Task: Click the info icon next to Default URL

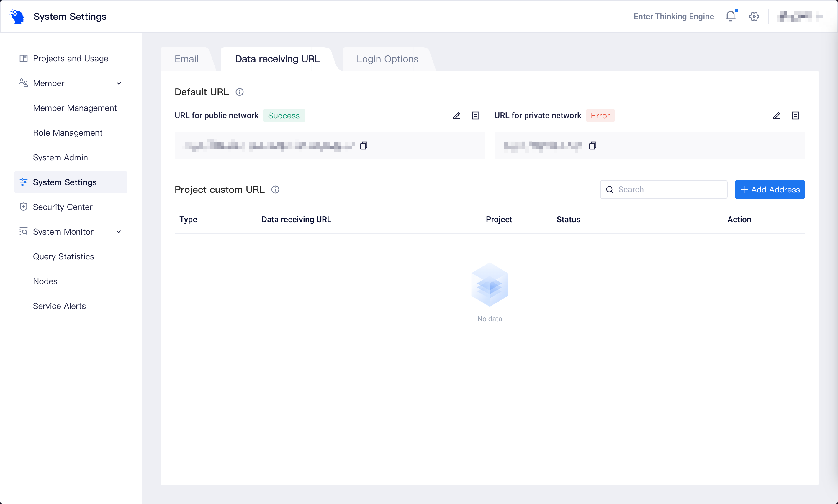Action: coord(240,92)
